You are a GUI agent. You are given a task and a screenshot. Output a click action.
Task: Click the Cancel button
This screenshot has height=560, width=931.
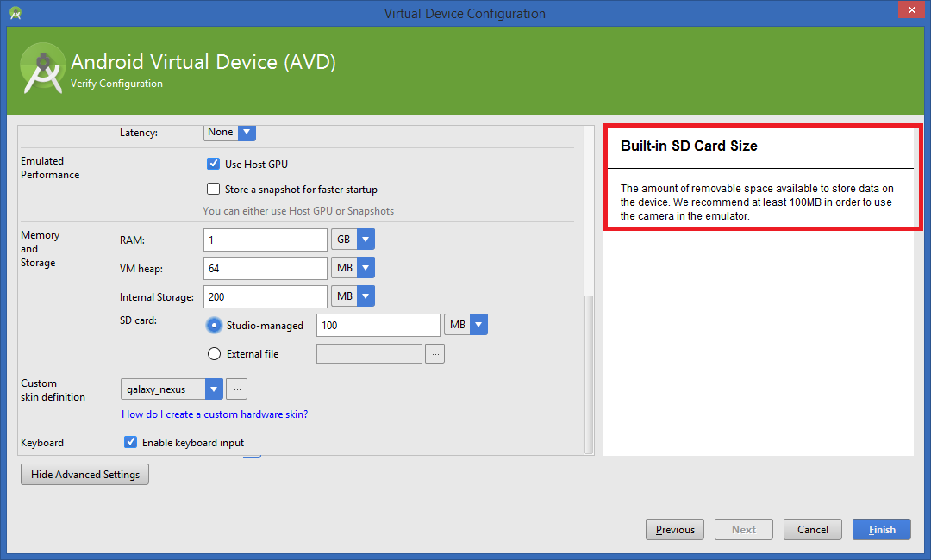(x=813, y=530)
